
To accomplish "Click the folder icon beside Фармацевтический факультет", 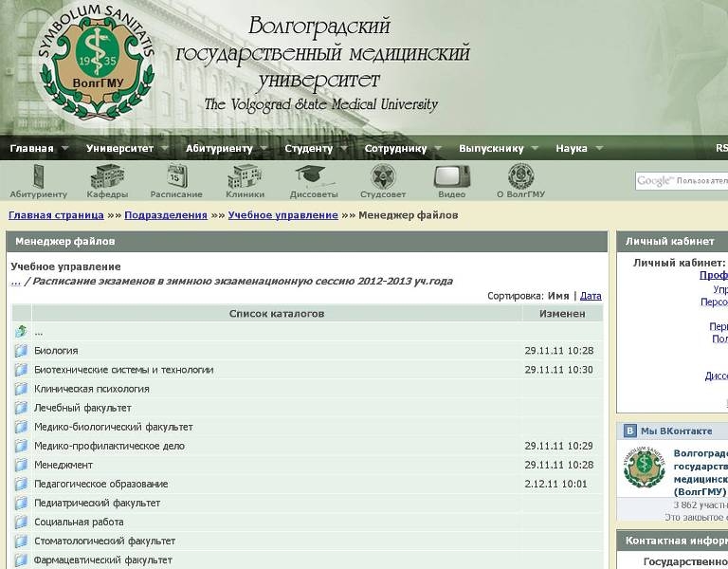I will pyautogui.click(x=21, y=560).
